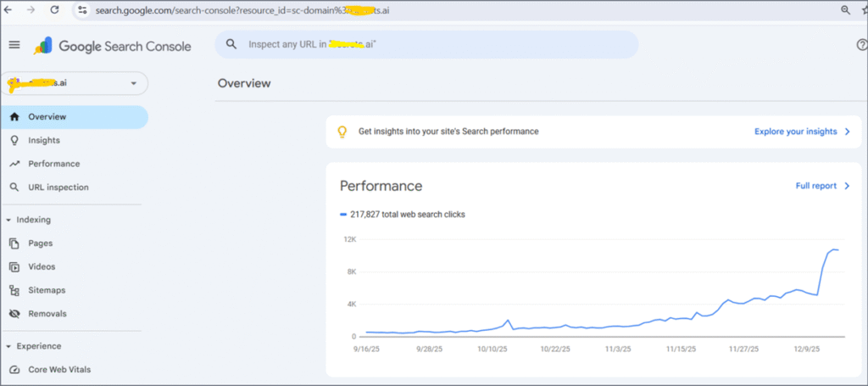Image resolution: width=868 pixels, height=386 pixels.
Task: Collapse the Experience section
Action: [8, 346]
